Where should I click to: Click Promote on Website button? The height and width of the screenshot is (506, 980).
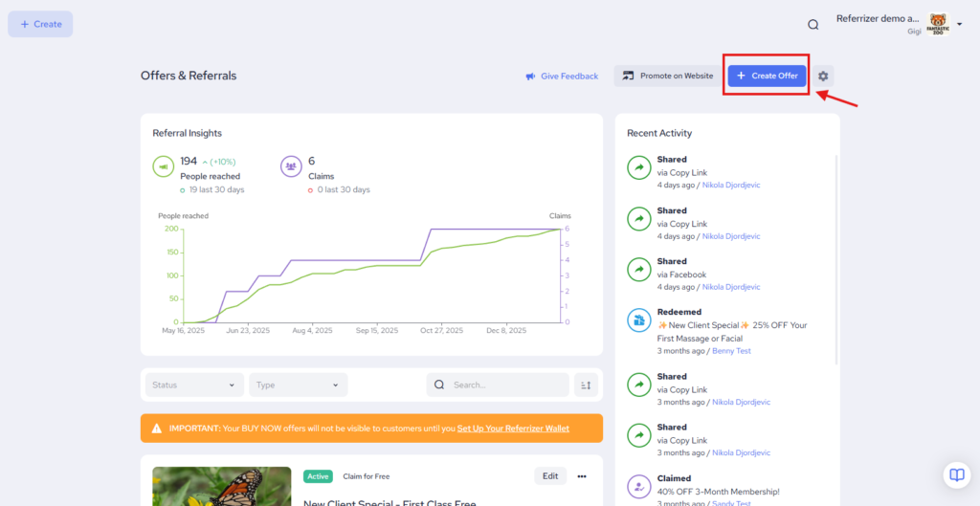coord(667,76)
